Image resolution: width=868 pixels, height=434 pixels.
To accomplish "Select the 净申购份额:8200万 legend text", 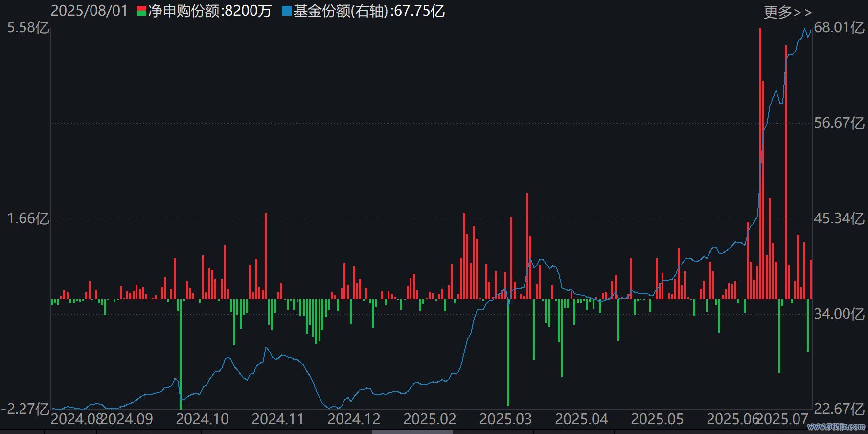I will point(209,11).
